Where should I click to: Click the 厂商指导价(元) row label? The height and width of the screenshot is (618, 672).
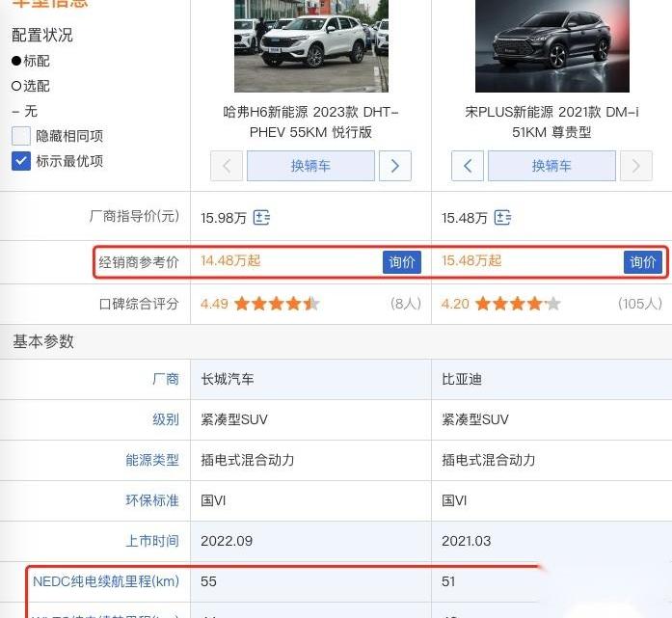click(134, 216)
